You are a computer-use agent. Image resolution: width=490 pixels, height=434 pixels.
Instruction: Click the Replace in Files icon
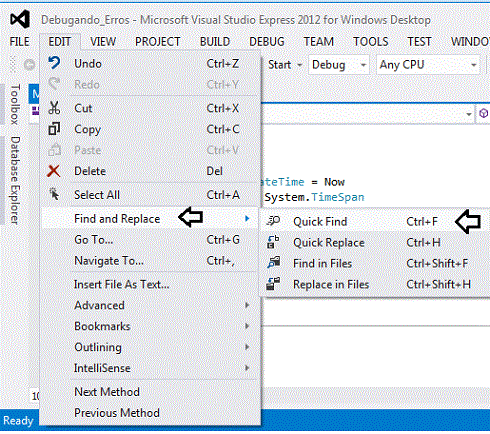pyautogui.click(x=273, y=284)
